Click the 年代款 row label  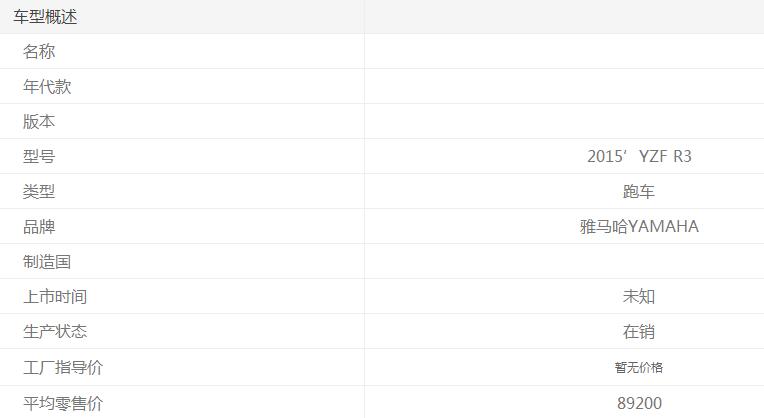point(47,87)
